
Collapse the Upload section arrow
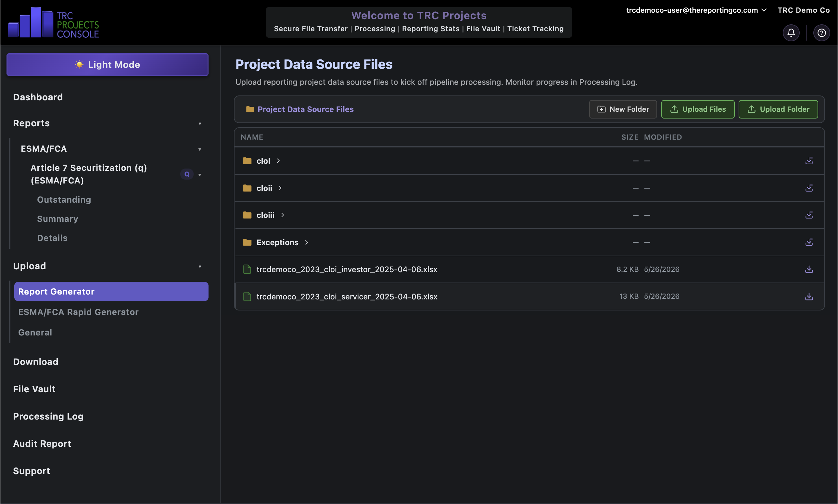pos(200,267)
